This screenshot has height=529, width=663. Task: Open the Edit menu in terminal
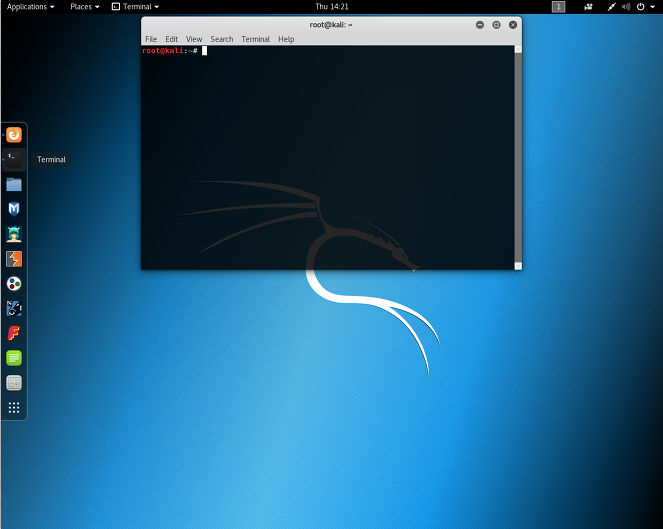coord(171,39)
